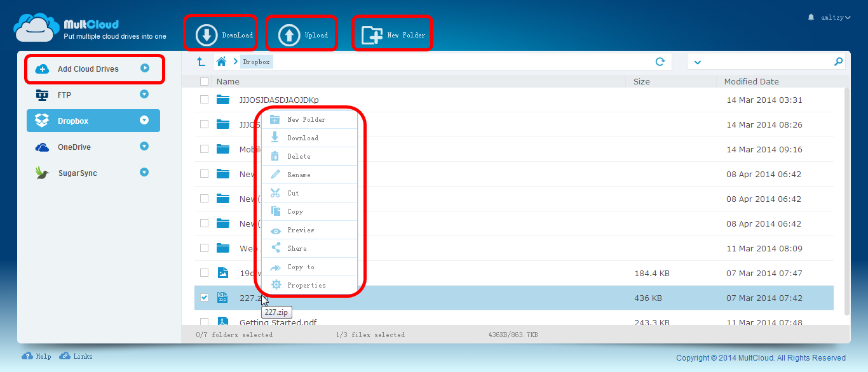Open the Getting Started.pdf file name
Screen dimensions: 868x372
[278, 322]
